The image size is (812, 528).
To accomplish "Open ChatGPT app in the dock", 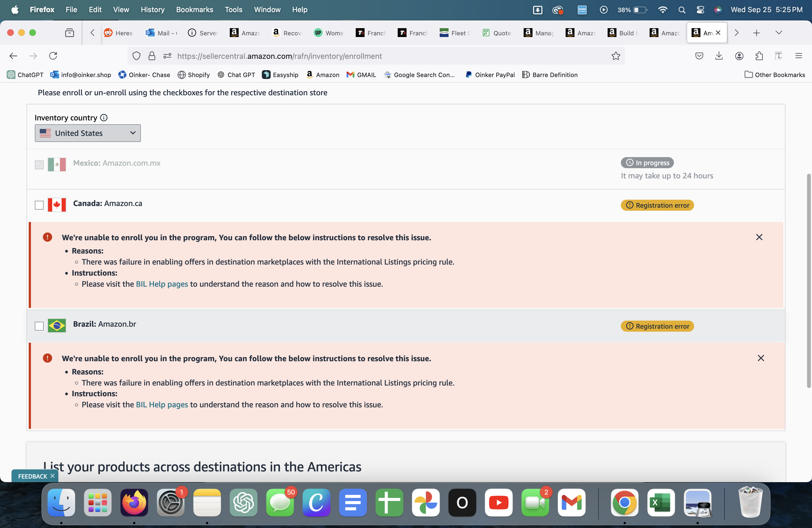I will [244, 502].
